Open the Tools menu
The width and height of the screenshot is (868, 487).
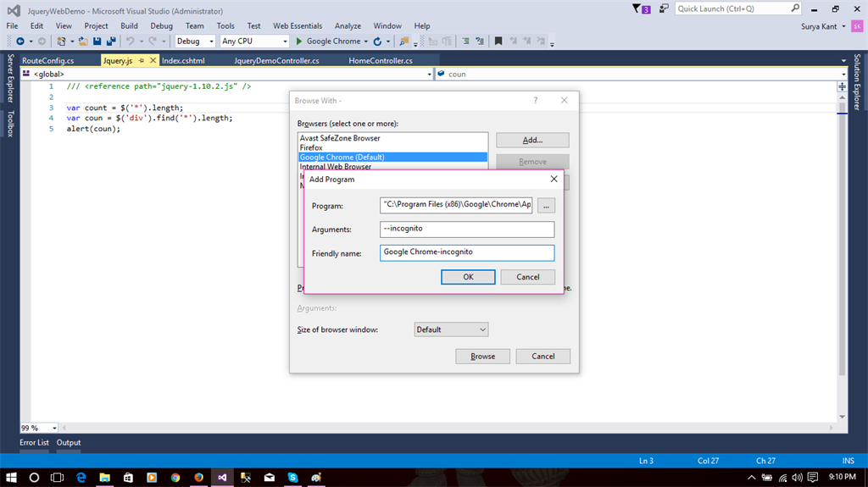(225, 26)
